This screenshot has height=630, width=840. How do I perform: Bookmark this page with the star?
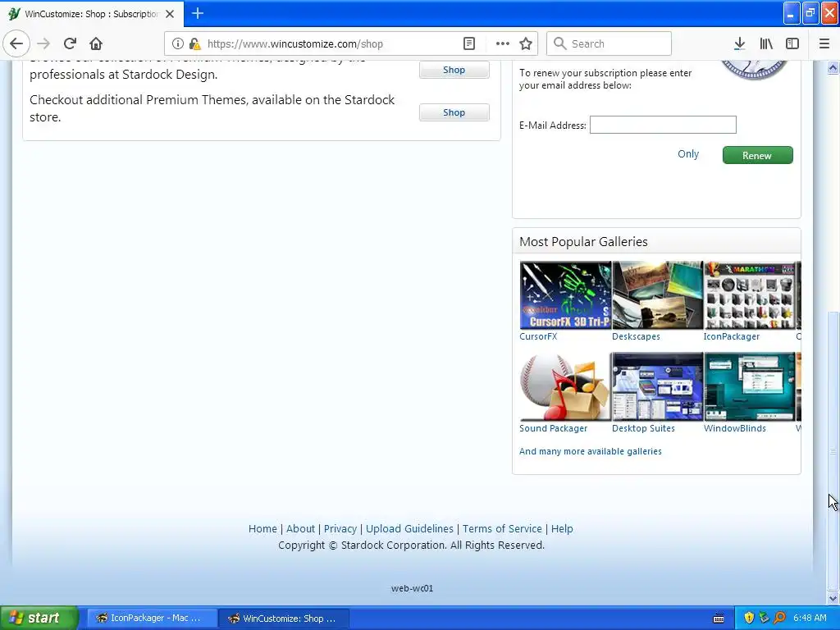tap(526, 44)
